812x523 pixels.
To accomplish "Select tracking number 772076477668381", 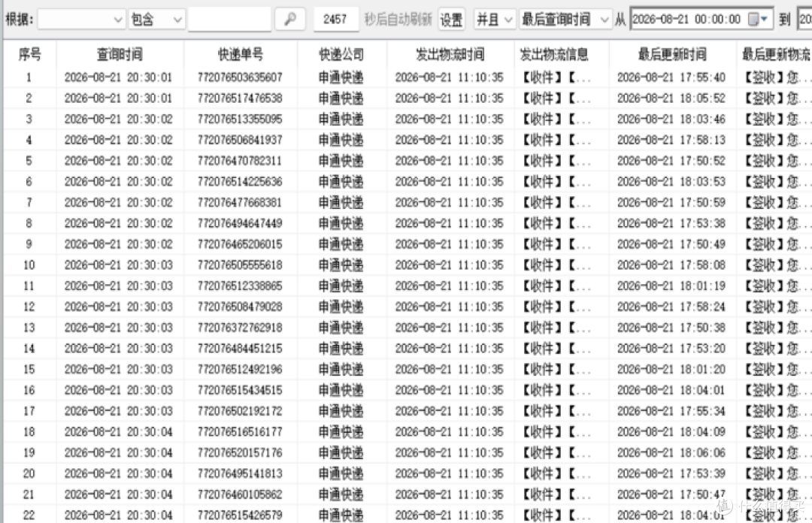I will (x=240, y=202).
